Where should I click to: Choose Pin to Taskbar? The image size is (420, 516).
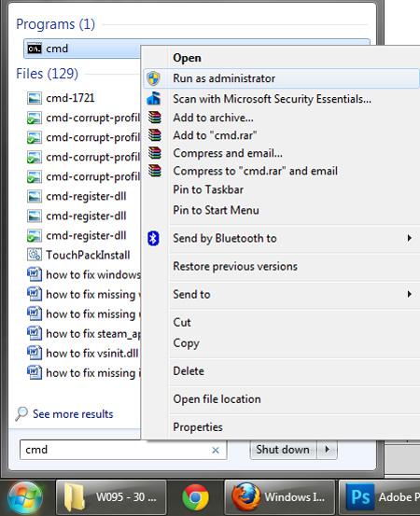[208, 189]
